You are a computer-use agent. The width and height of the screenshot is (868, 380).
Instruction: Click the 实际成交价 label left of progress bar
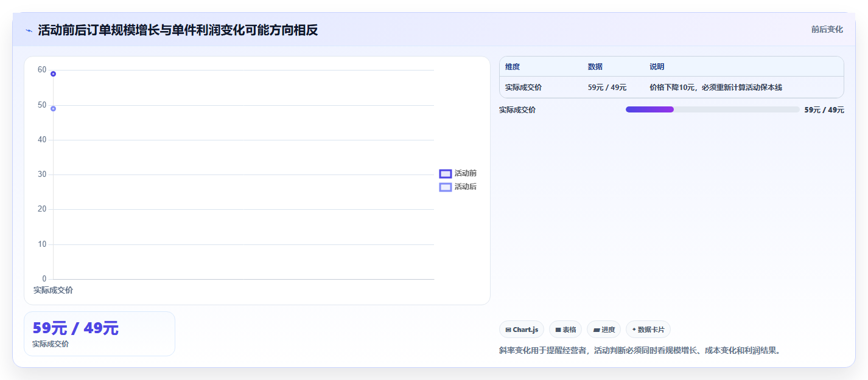[x=517, y=110]
